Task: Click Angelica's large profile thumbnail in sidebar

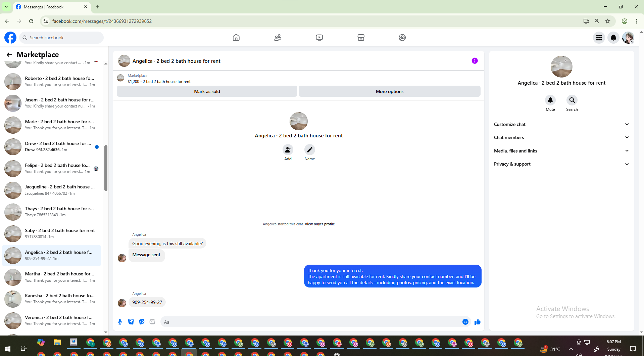Action: click(x=561, y=66)
